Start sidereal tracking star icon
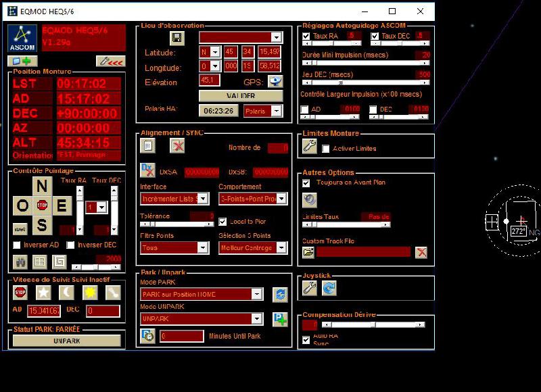The image size is (541, 392). [x=43, y=293]
